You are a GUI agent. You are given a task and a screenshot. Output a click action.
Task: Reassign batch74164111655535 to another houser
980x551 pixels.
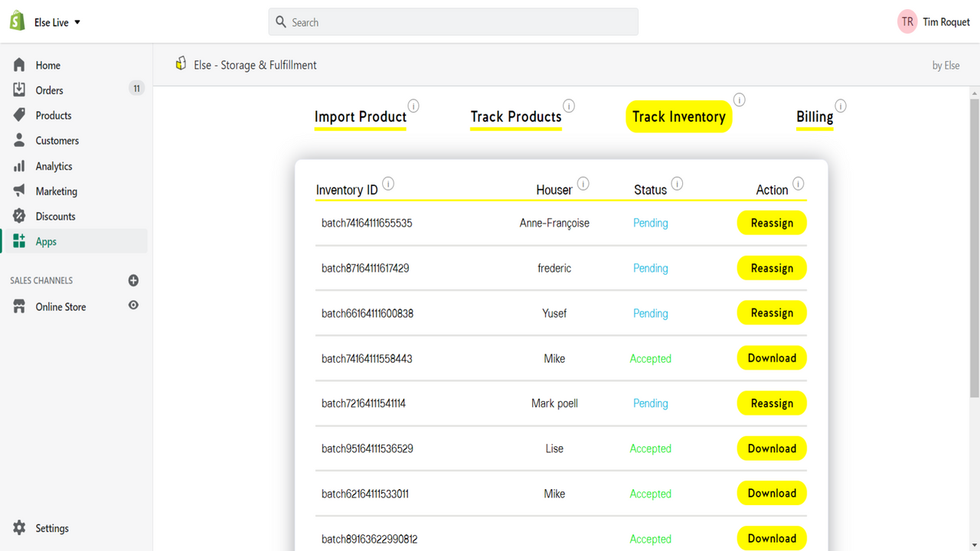(771, 223)
